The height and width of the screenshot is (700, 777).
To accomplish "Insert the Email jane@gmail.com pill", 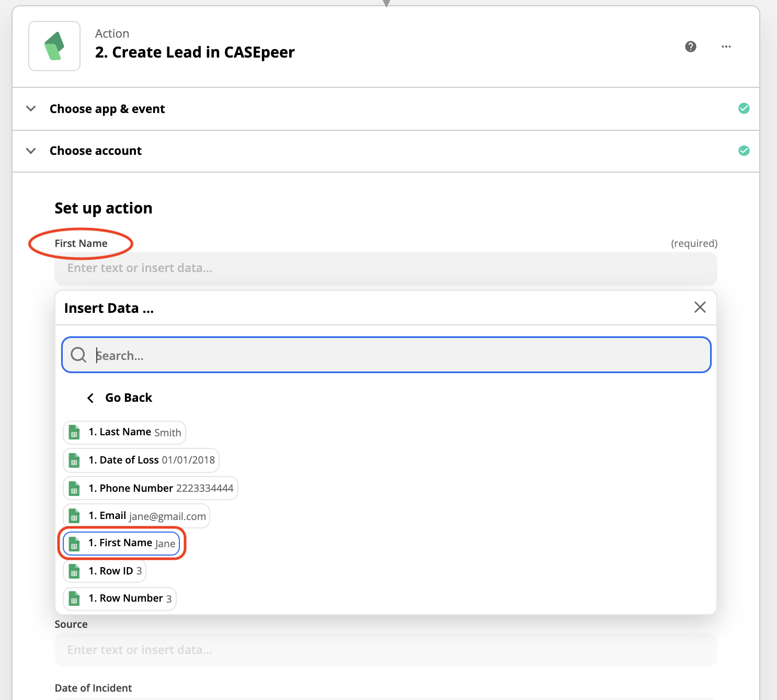I will pyautogui.click(x=136, y=516).
